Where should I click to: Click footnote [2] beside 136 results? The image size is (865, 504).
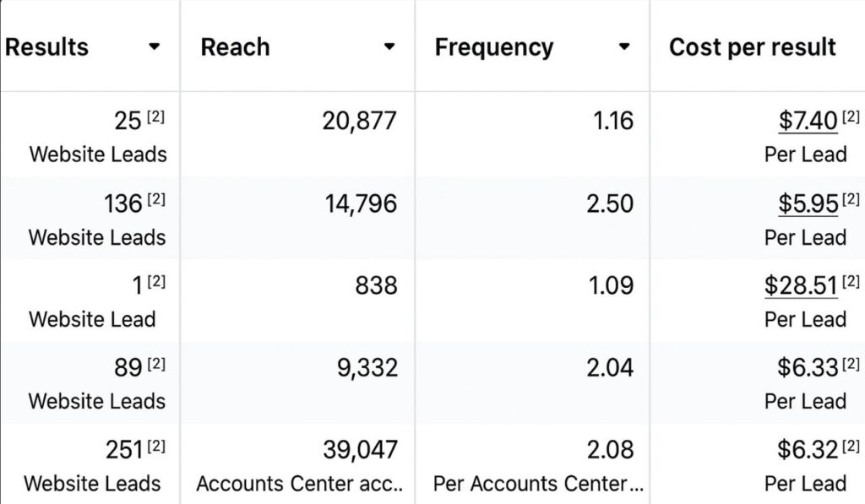[x=157, y=199]
